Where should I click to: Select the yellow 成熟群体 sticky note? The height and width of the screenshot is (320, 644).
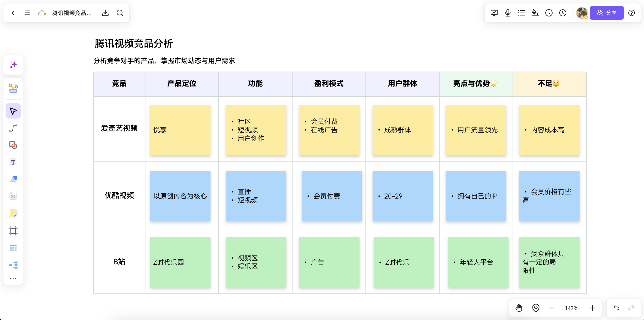(x=402, y=130)
